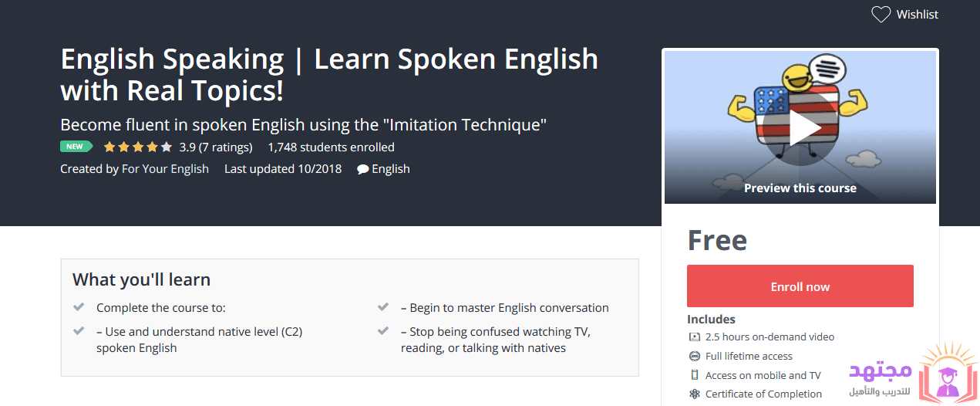Click the lifetime access infinity icon
Image resolution: width=980 pixels, height=406 pixels.
(x=694, y=357)
